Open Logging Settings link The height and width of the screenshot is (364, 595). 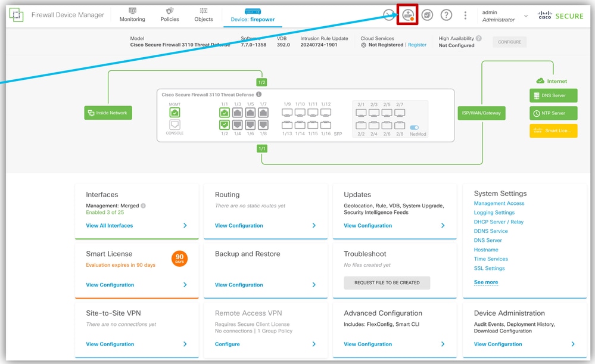(494, 213)
